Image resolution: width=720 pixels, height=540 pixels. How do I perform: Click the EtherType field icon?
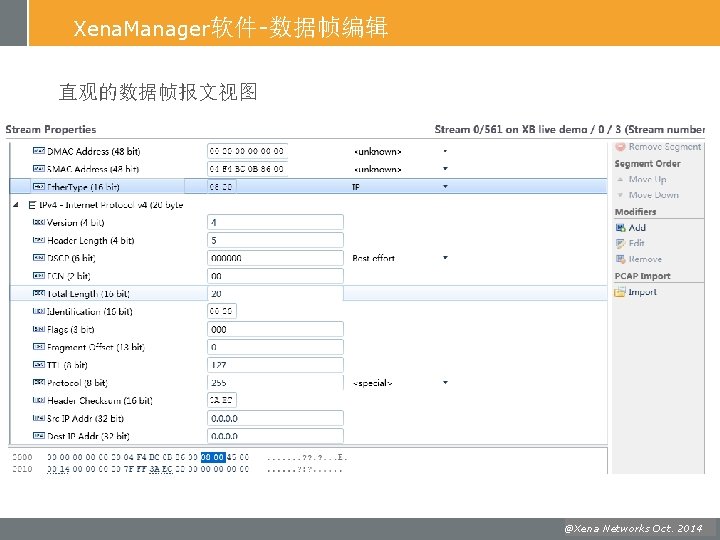[x=39, y=186]
